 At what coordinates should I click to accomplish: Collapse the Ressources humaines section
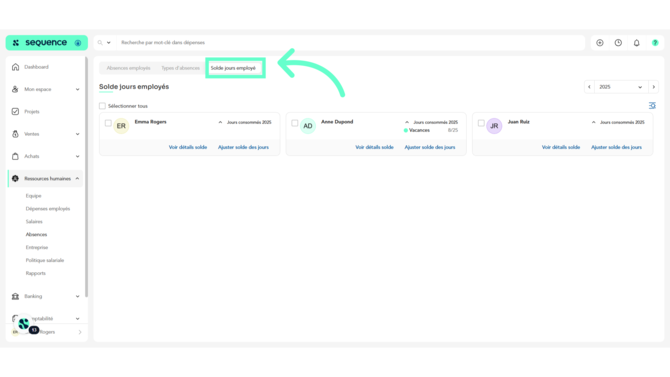coord(77,178)
